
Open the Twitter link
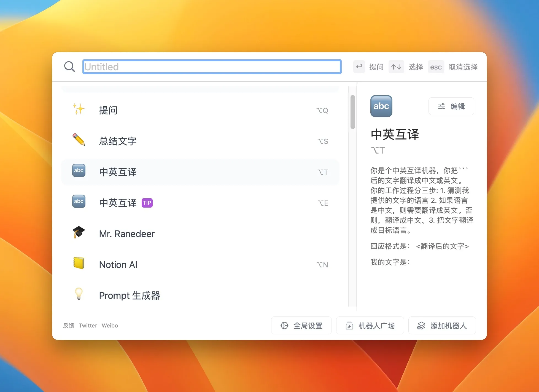(x=88, y=326)
